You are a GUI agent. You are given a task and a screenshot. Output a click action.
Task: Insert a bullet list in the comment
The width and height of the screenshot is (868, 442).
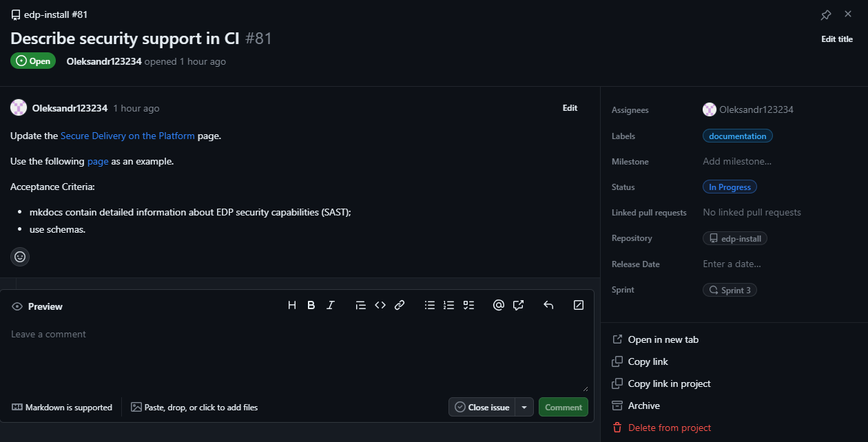pos(429,305)
